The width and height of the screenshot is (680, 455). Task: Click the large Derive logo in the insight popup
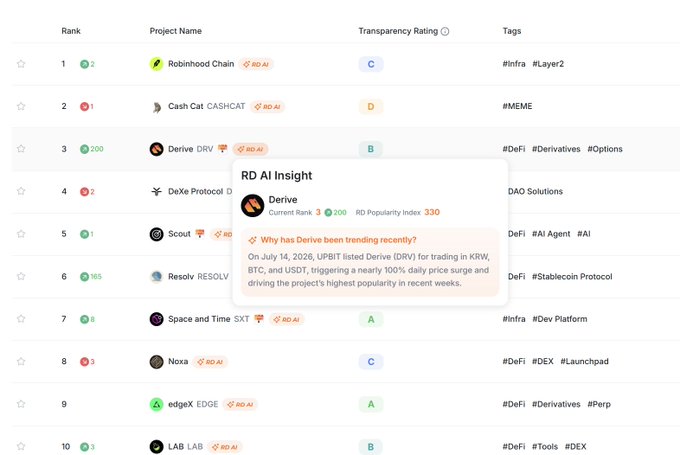click(252, 205)
